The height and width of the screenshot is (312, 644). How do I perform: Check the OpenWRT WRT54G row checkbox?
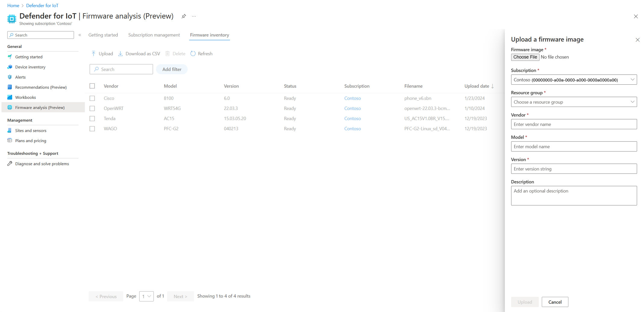[x=92, y=108]
